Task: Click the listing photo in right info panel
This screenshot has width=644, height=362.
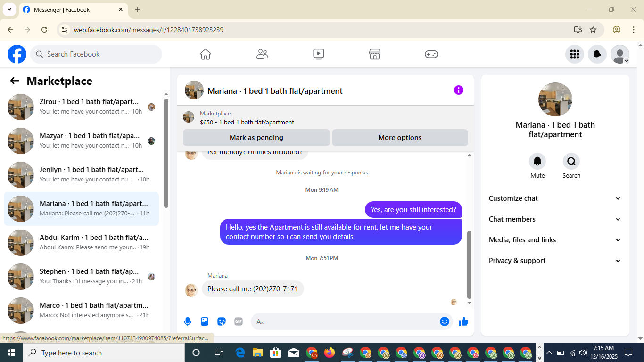Action: (555, 99)
